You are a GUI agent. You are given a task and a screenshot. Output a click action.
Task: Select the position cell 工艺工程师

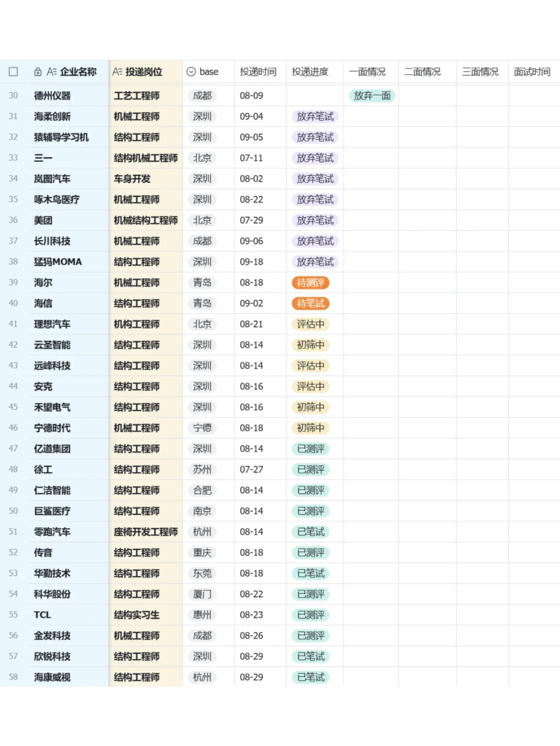146,96
